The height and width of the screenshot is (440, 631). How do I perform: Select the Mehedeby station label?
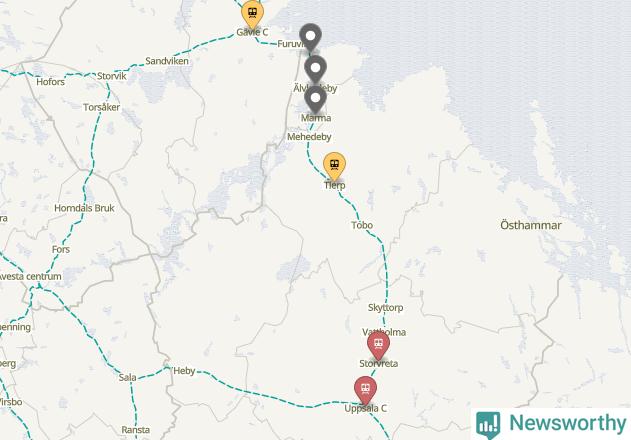309,137
